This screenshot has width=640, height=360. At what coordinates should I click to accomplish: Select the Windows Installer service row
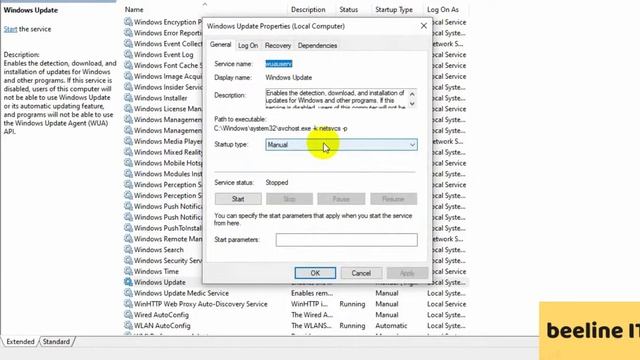[x=162, y=98]
